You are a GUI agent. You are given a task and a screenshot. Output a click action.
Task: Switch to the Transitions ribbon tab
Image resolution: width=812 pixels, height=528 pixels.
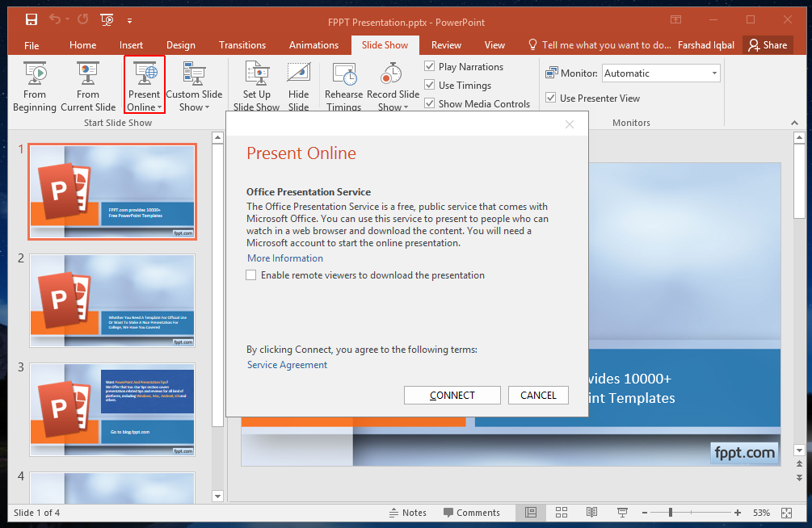coord(242,45)
